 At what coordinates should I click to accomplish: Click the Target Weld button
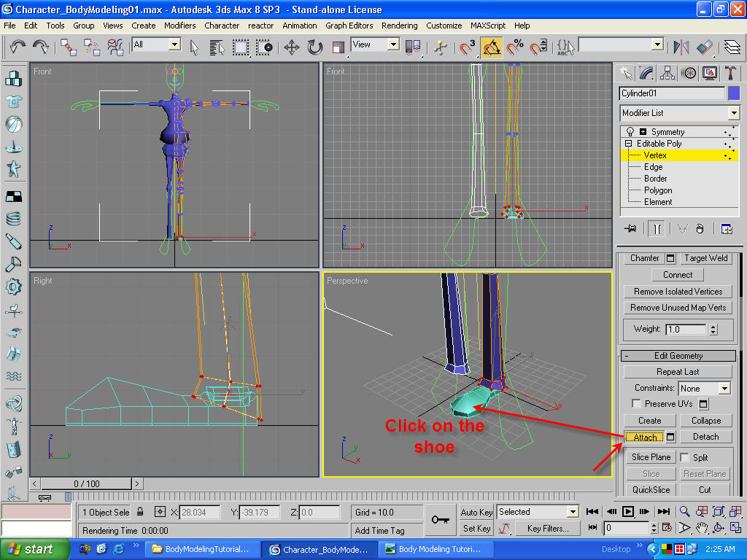coord(705,258)
